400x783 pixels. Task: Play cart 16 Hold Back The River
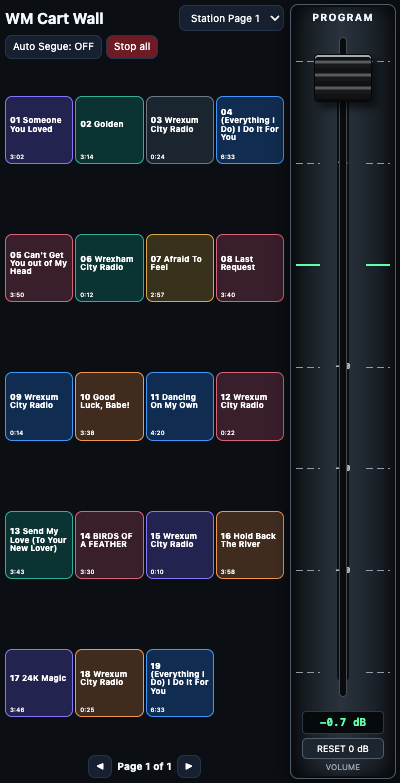click(250, 545)
